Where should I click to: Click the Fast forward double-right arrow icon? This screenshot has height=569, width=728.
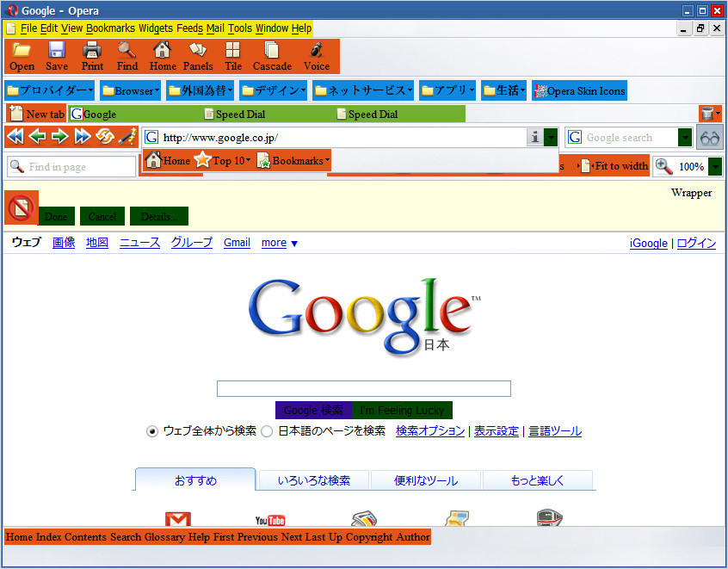click(x=82, y=137)
